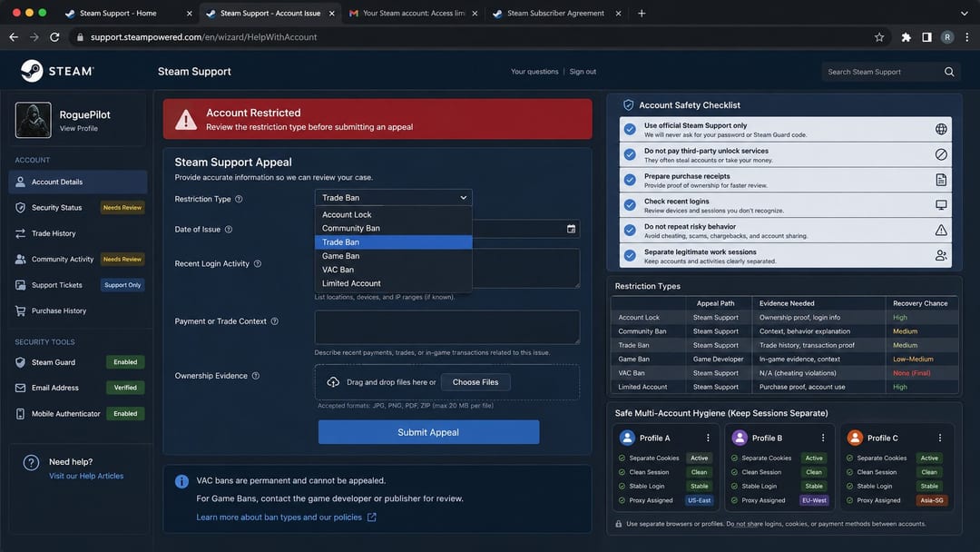Choose Game Ban from the dropdown list
This screenshot has width=980, height=552.
pyautogui.click(x=393, y=256)
